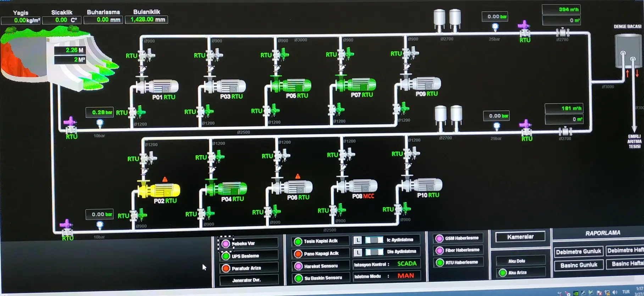Image resolution: width=644 pixels, height=296 pixels.
Task: Toggle the Ic Aydinlatma light switch
Action: pyautogui.click(x=374, y=240)
